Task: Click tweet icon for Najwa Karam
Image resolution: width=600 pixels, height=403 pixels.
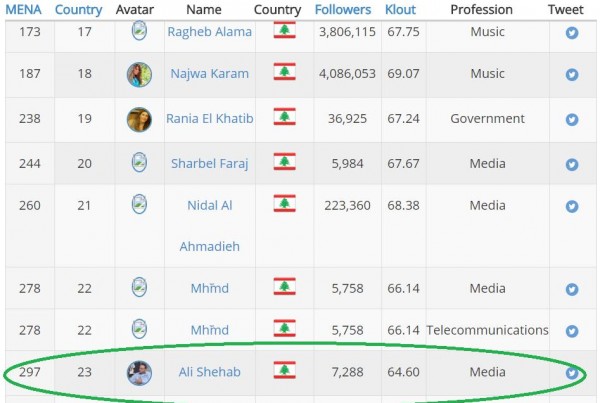Action: 572,74
